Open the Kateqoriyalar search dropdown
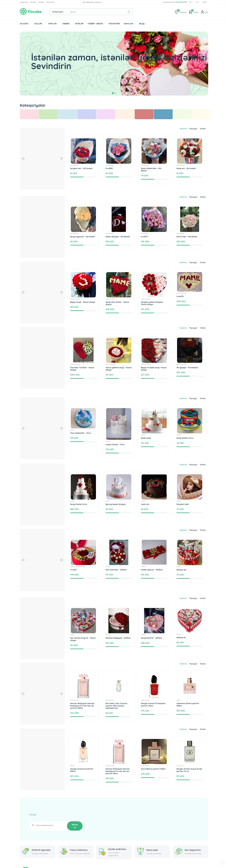228x868 pixels. [59, 12]
